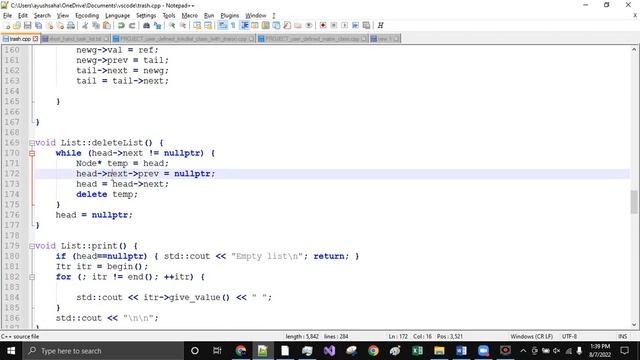
Task: Click the vertical scrollbar up arrow
Action: [x=633, y=50]
